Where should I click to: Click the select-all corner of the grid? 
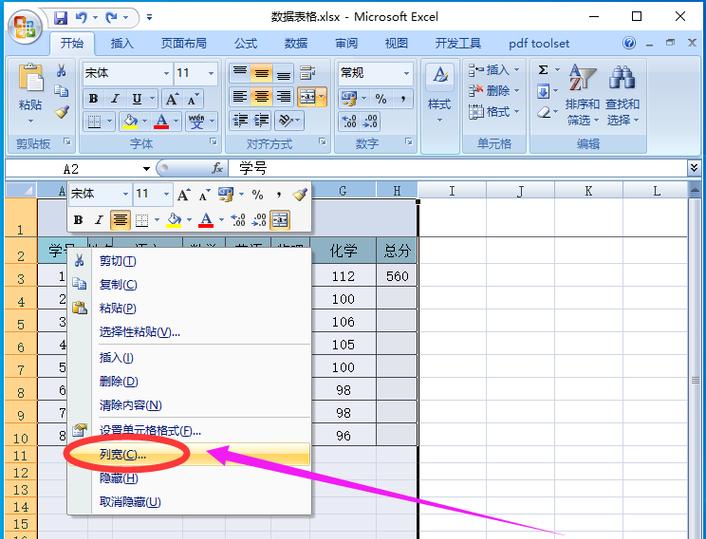click(21, 190)
